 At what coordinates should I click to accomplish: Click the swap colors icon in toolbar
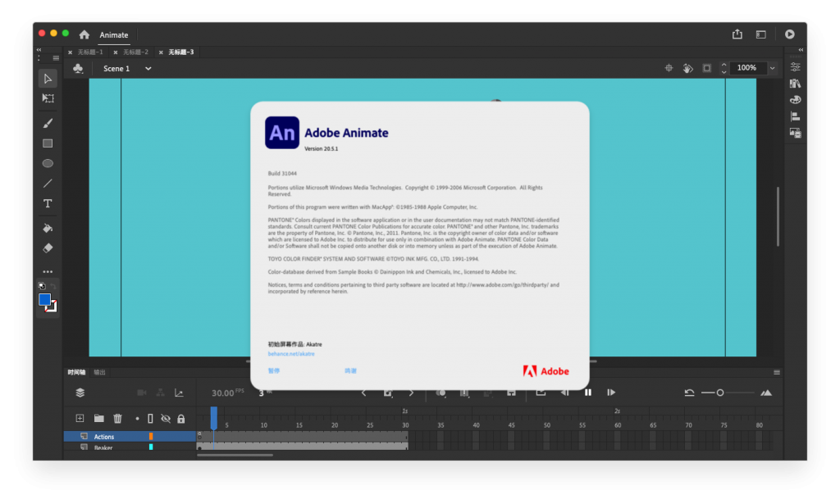(x=53, y=286)
